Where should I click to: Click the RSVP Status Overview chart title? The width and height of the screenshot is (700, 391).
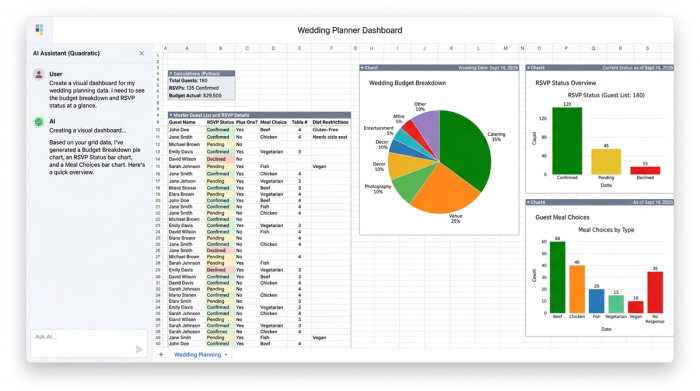tap(566, 83)
